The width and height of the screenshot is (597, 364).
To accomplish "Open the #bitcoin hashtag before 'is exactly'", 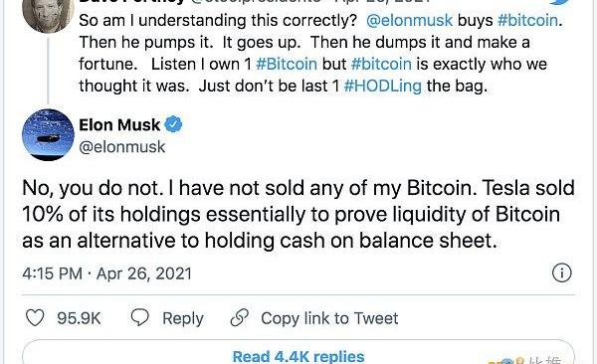I will (x=381, y=64).
